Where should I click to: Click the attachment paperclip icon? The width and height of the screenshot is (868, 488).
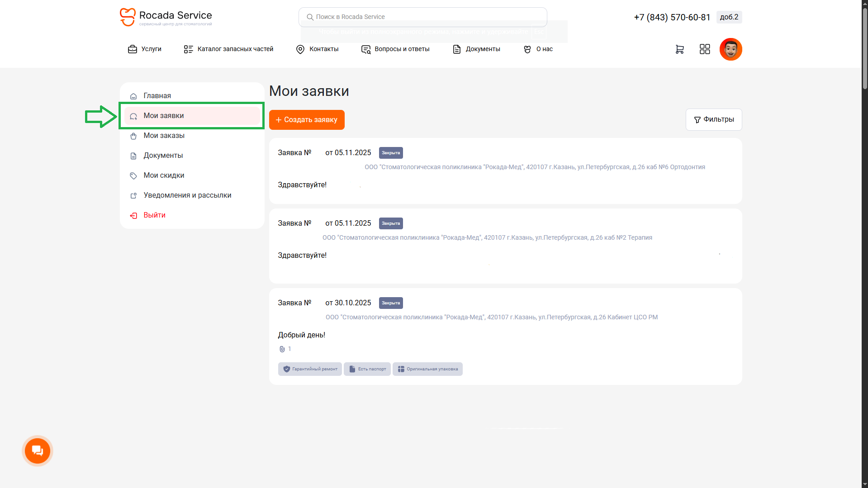pyautogui.click(x=282, y=349)
